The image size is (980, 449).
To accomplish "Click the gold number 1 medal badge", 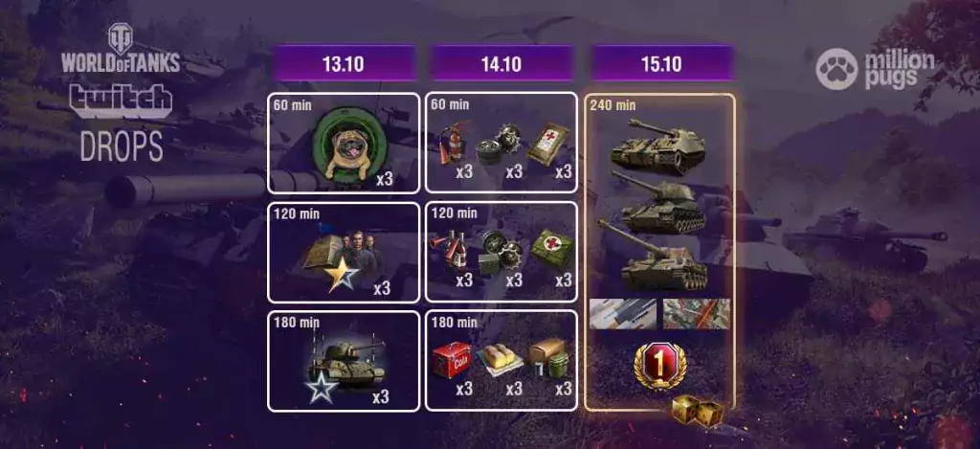I will [660, 365].
